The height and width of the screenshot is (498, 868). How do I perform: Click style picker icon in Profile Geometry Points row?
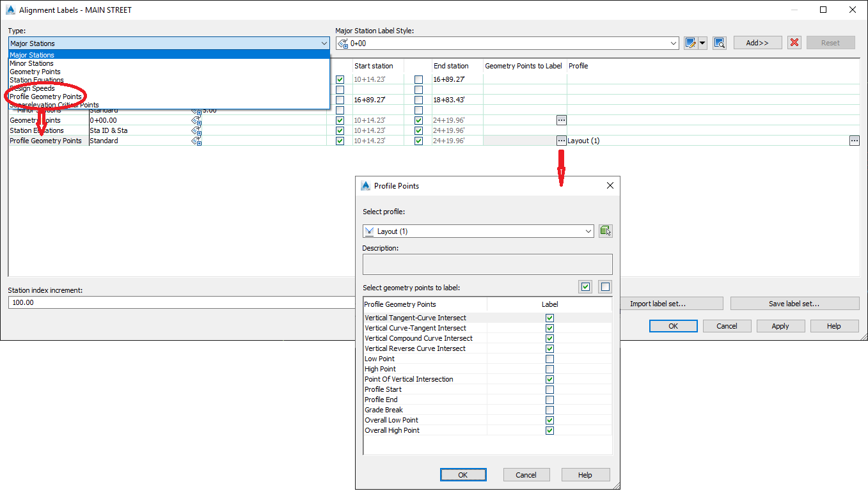click(x=196, y=141)
